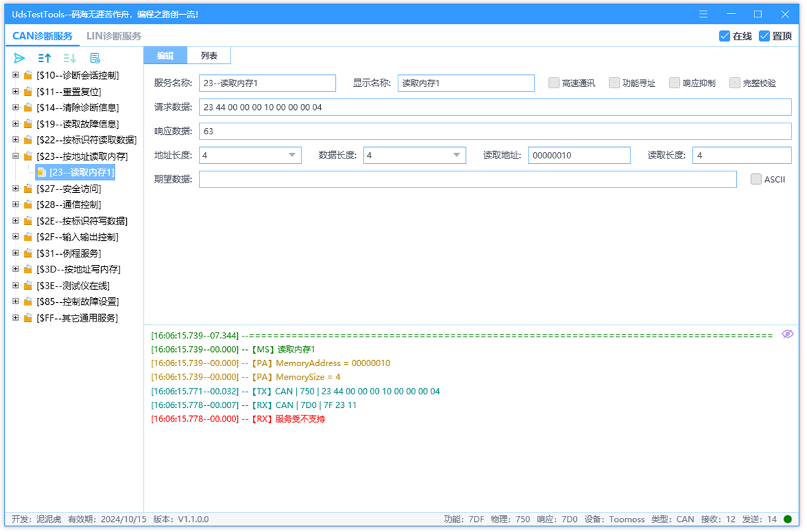Click the empty 期望数据 input field
The width and height of the screenshot is (807, 532).
pyautogui.click(x=468, y=179)
